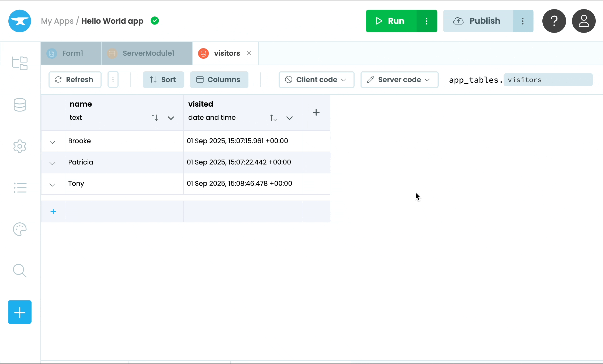Click the Columns button

219,79
